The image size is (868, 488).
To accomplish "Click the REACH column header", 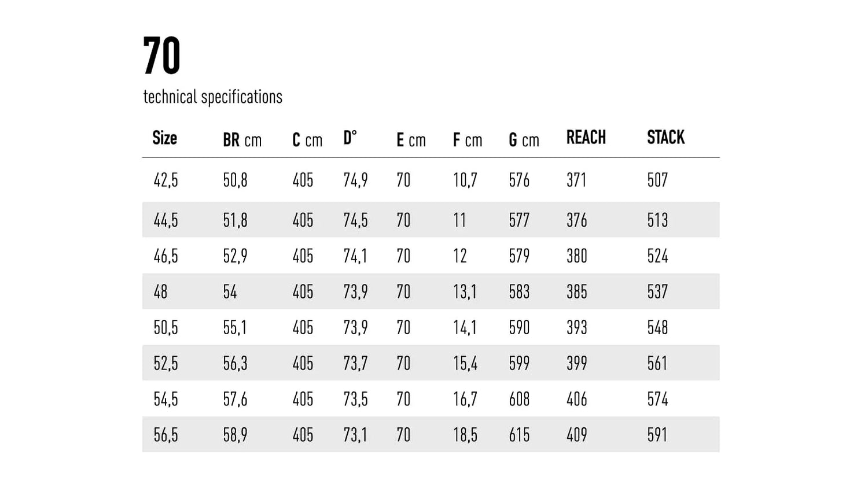I will [586, 138].
